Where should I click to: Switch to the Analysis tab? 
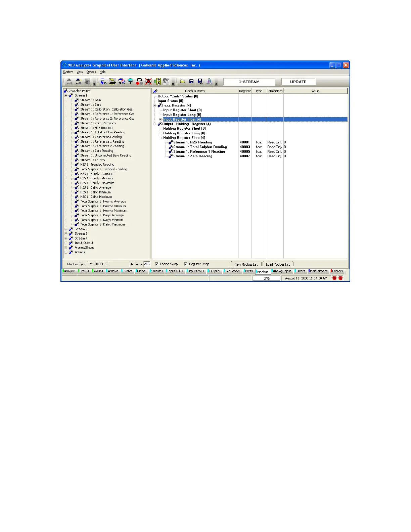[70, 271]
